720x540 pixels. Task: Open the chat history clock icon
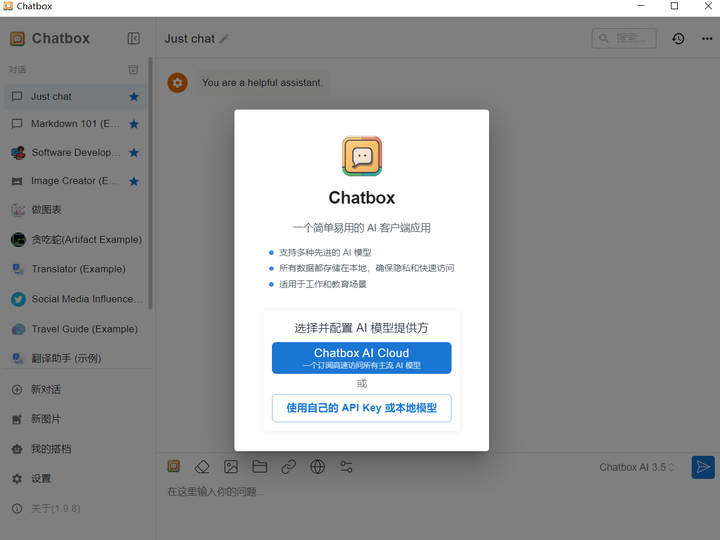coord(678,39)
